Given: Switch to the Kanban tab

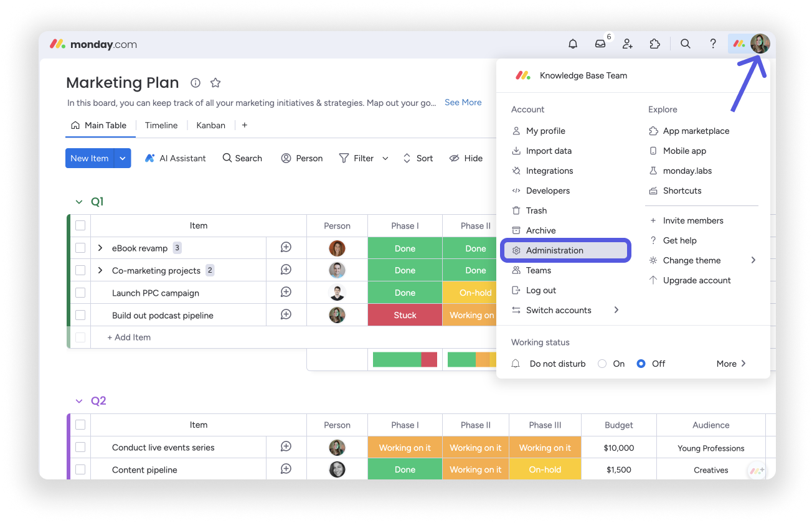Looking at the screenshot, I should click(211, 125).
